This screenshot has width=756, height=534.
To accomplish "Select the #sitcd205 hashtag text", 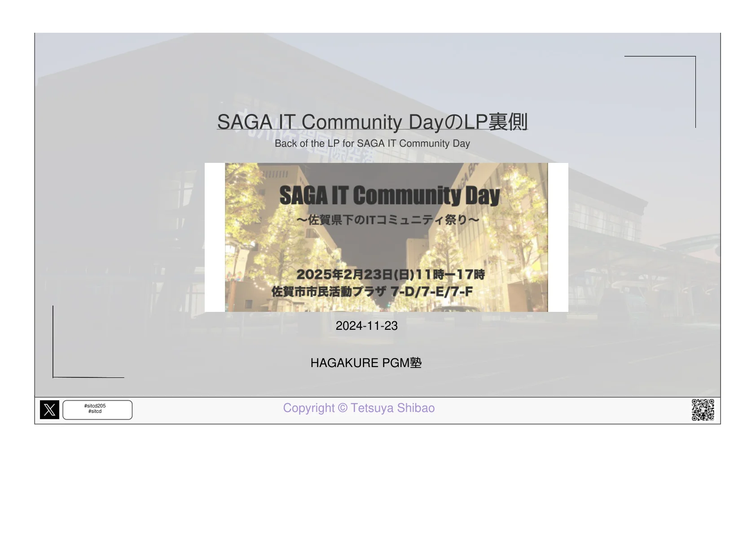I will click(x=95, y=406).
